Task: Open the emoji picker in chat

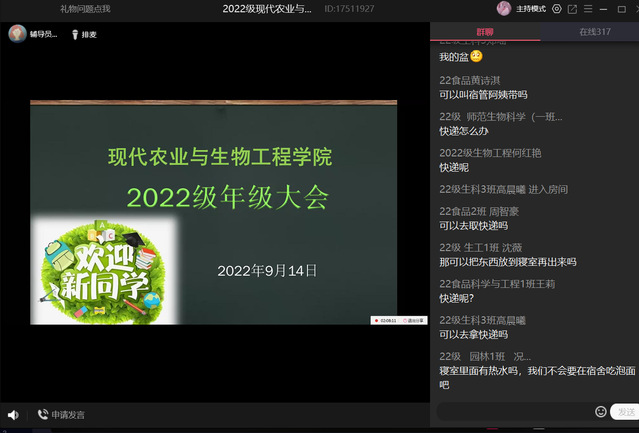Action: (x=601, y=411)
